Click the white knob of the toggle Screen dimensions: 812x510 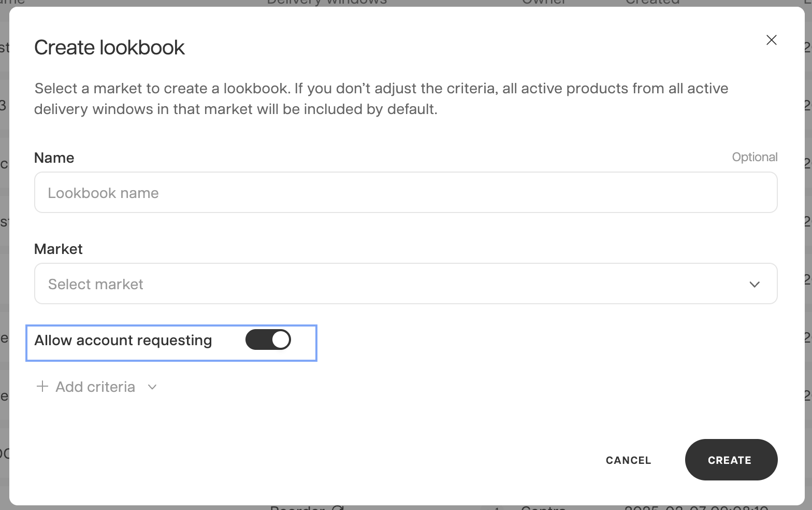click(281, 340)
